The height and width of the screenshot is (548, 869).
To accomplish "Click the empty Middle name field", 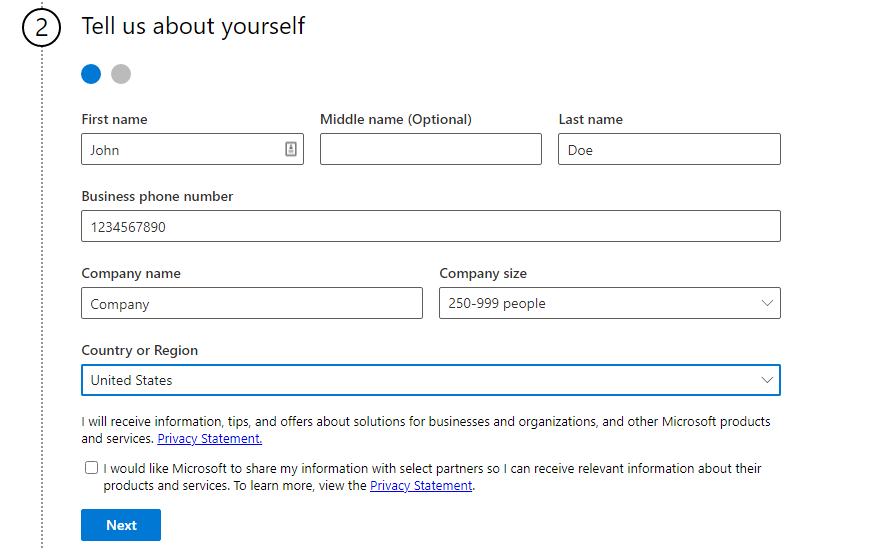I will point(431,149).
